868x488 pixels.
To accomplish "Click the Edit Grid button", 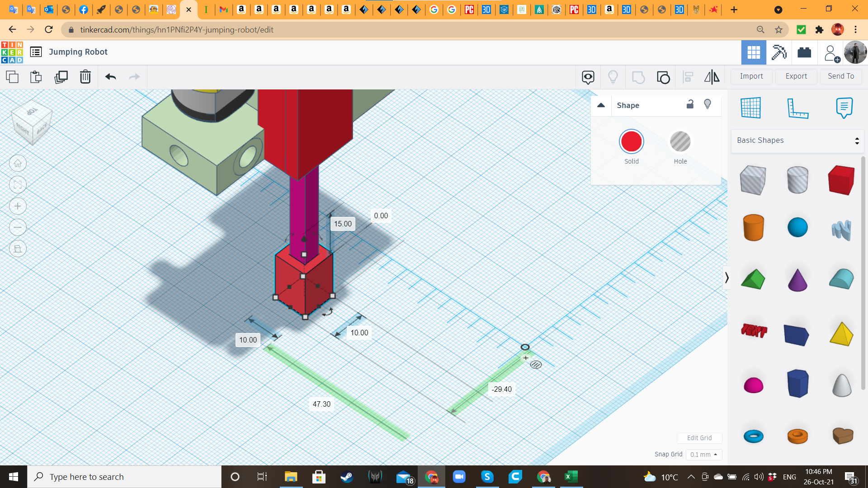I will point(699,438).
